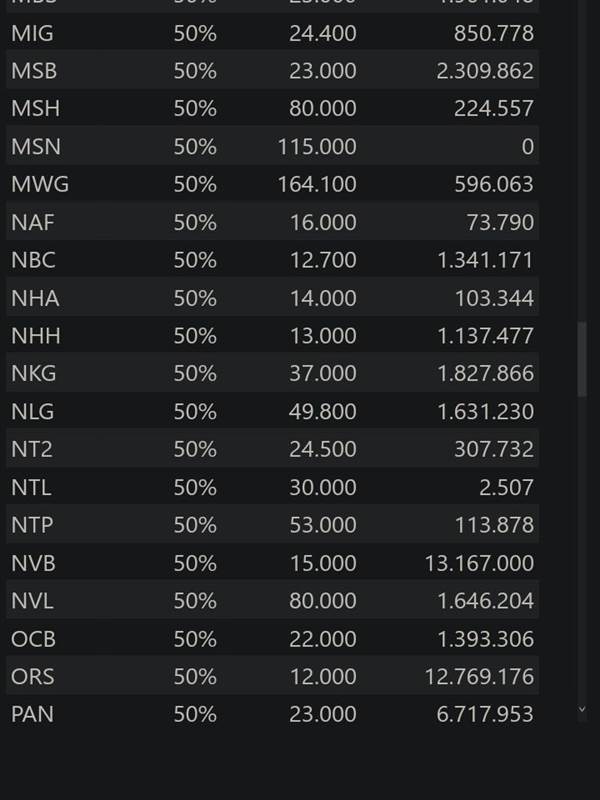Select the PAN stock row
This screenshot has width=600, height=800.
[272, 714]
